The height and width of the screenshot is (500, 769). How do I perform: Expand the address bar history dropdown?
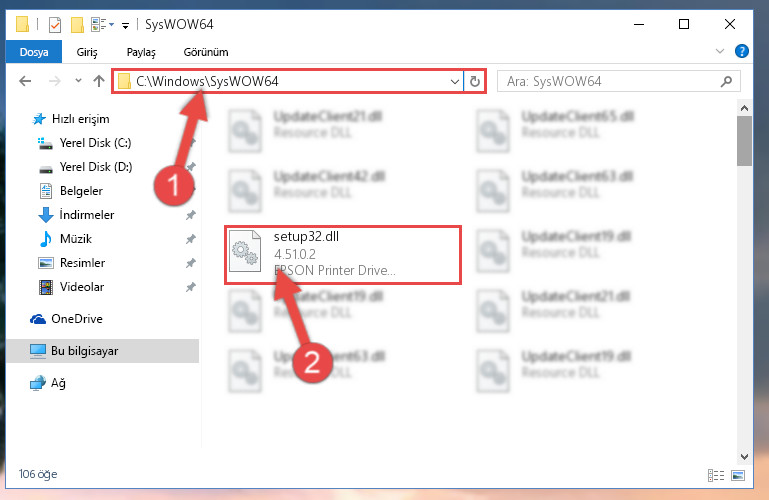pos(455,81)
